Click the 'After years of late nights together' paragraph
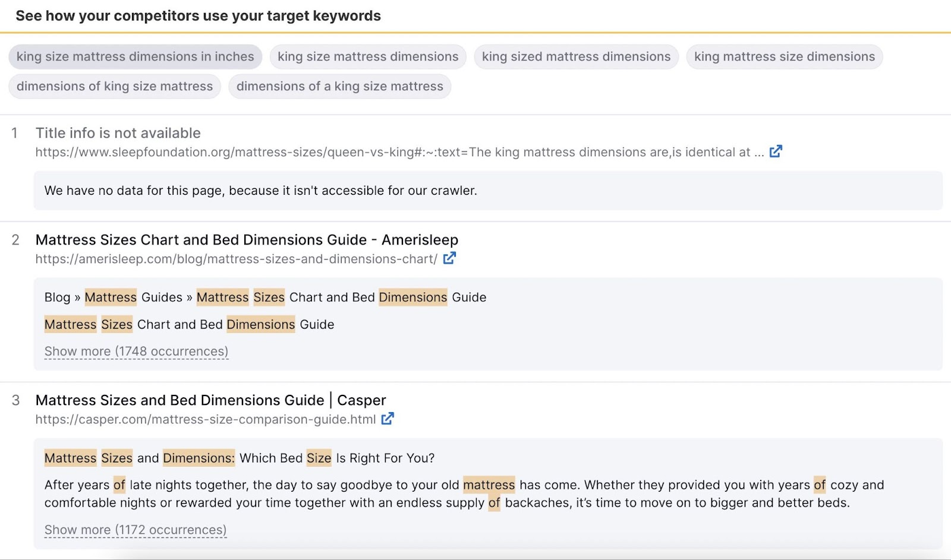This screenshot has width=951, height=560. (x=464, y=494)
